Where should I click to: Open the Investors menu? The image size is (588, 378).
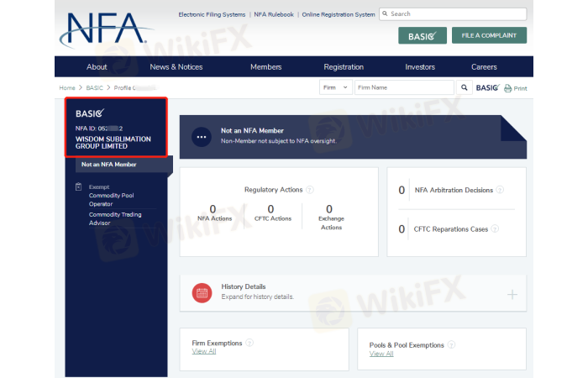(420, 67)
